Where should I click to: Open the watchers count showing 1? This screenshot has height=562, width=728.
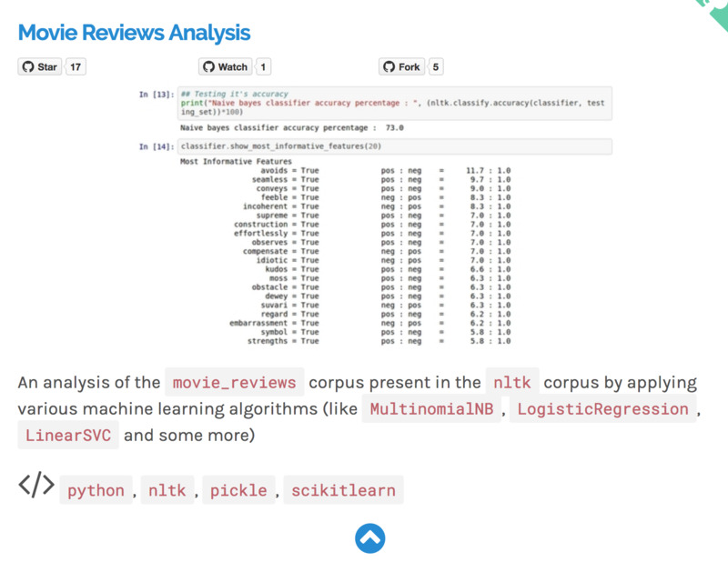point(262,66)
